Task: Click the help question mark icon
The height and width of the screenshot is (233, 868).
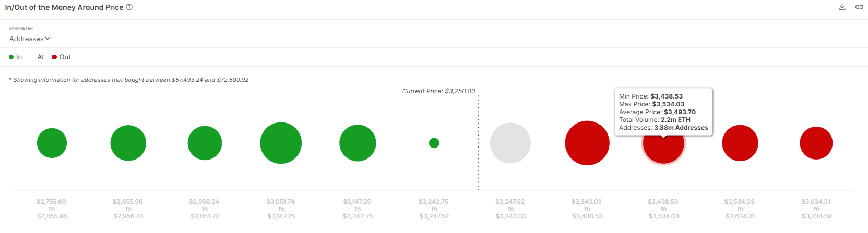Action: pos(129,7)
